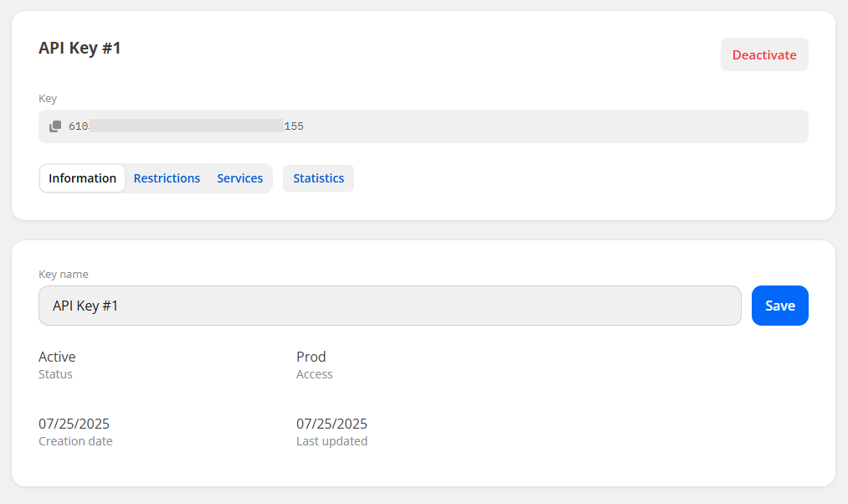Click the Key label above the key
Image resolution: width=848 pixels, height=504 pixels.
[48, 99]
